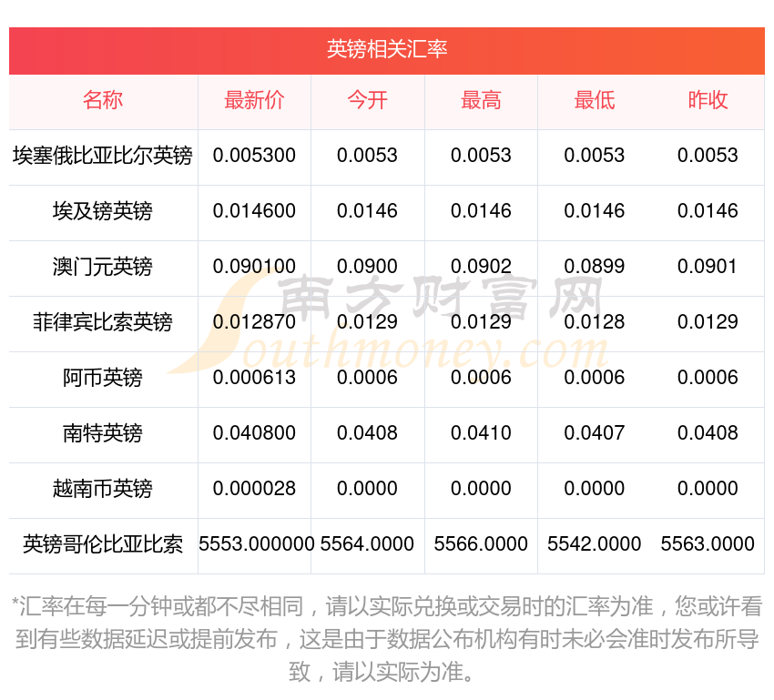
Task: Click 澳门元英镑 high value 0.0902
Action: click(x=481, y=267)
